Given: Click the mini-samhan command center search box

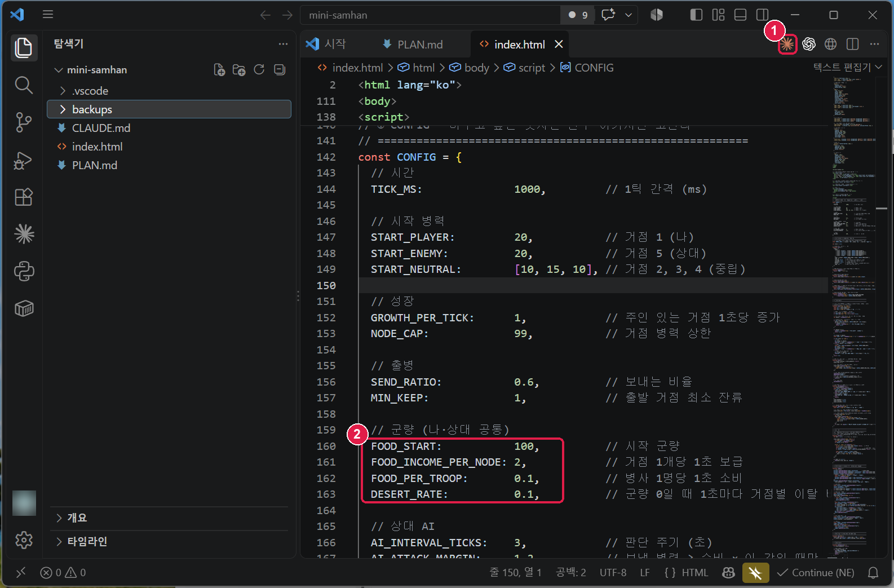Looking at the screenshot, I should 430,15.
